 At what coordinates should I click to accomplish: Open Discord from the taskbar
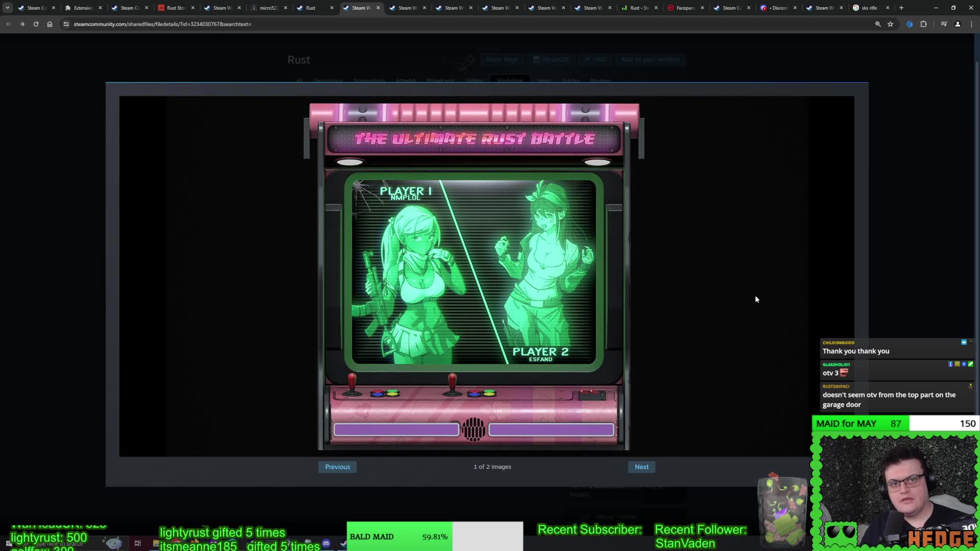(326, 544)
